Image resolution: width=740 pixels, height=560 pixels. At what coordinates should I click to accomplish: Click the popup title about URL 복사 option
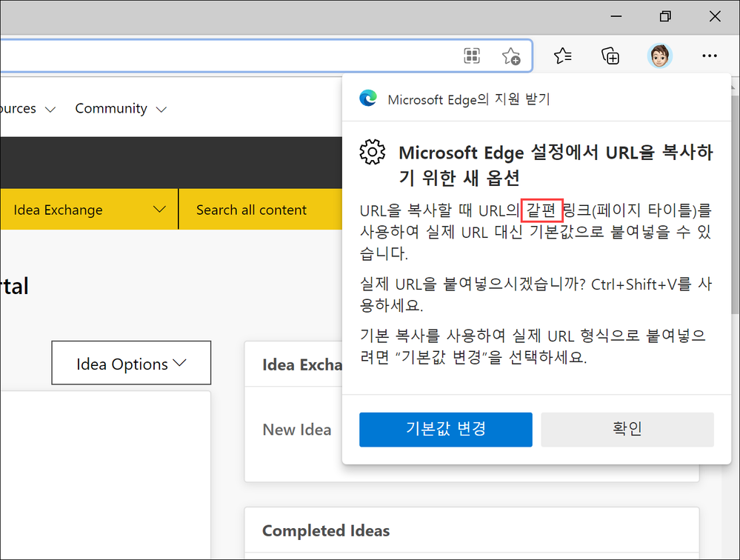[x=556, y=165]
